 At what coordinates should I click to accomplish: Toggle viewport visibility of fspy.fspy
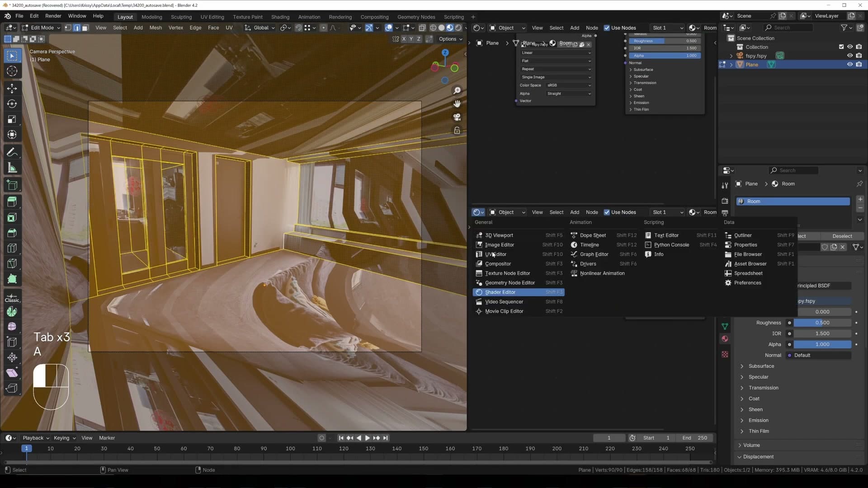(850, 56)
